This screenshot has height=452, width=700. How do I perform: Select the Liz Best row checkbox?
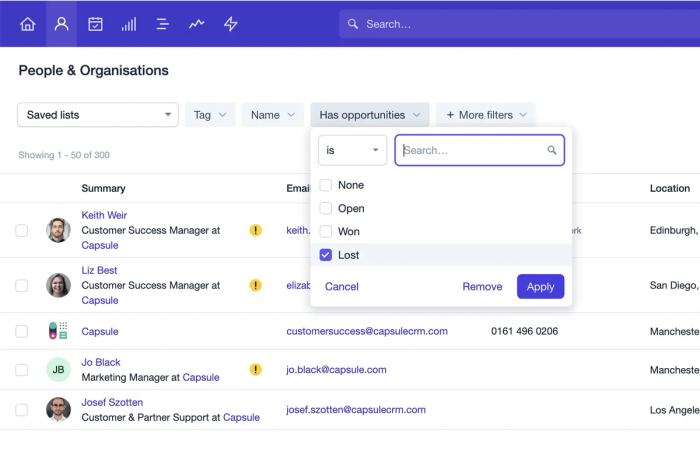[x=21, y=285]
